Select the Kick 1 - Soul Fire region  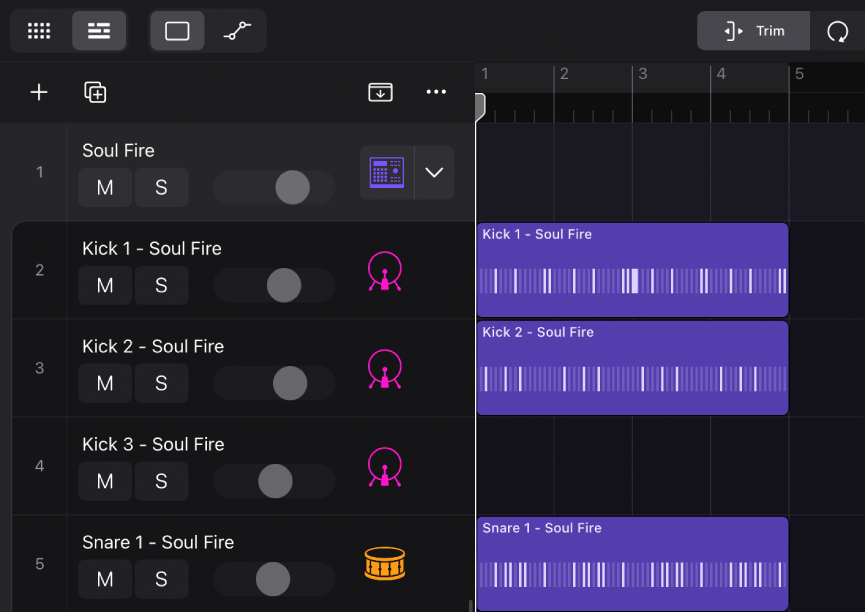click(x=632, y=270)
